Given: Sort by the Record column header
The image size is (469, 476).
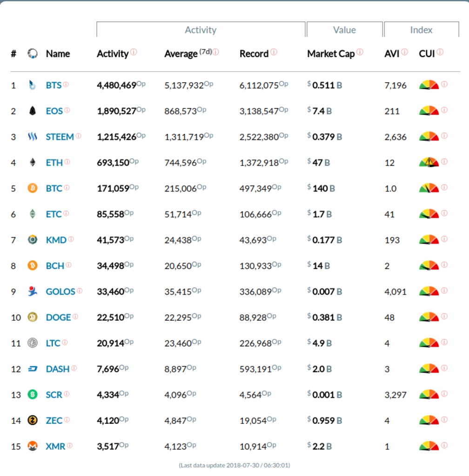Looking at the screenshot, I should click(x=254, y=54).
